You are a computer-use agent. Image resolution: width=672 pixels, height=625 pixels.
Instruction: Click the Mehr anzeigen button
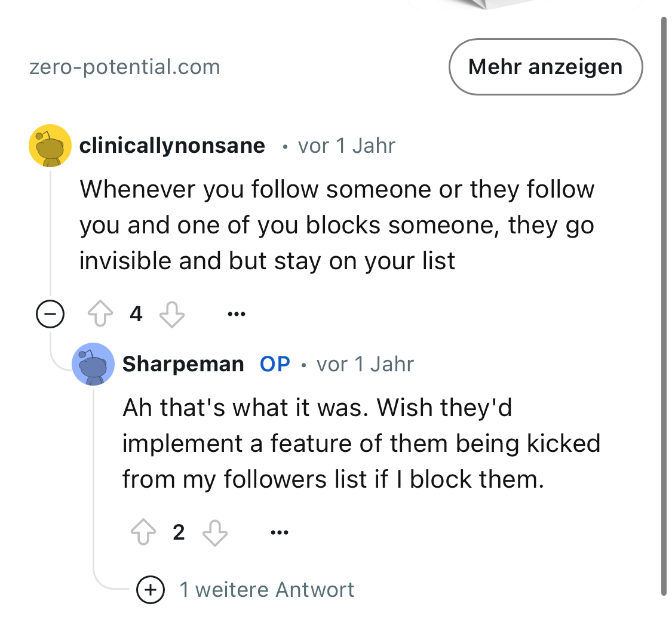545,67
